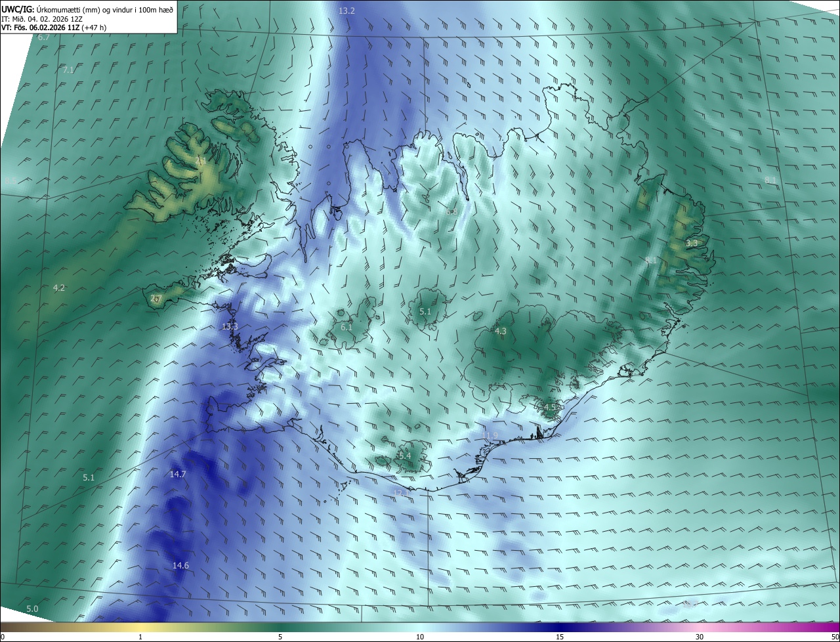This screenshot has width=840, height=642.
Task: Click the '10' tick label on the colour scale
Action: [420, 637]
